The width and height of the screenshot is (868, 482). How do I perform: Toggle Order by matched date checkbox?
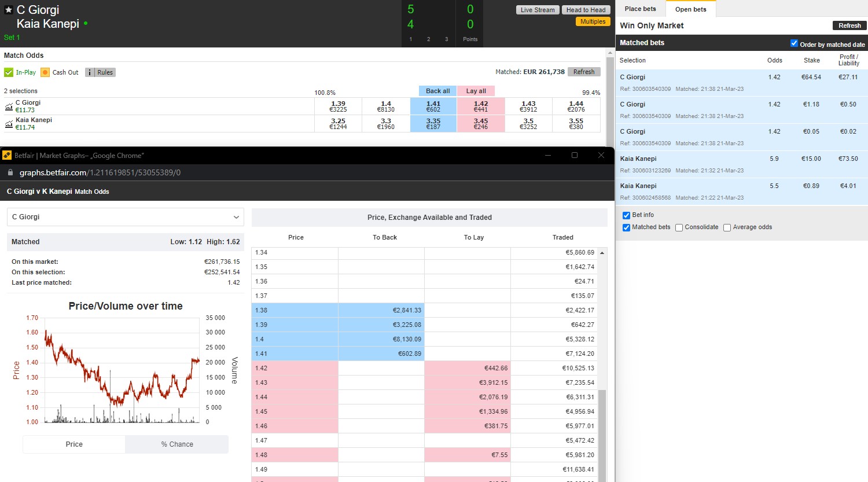tap(794, 43)
